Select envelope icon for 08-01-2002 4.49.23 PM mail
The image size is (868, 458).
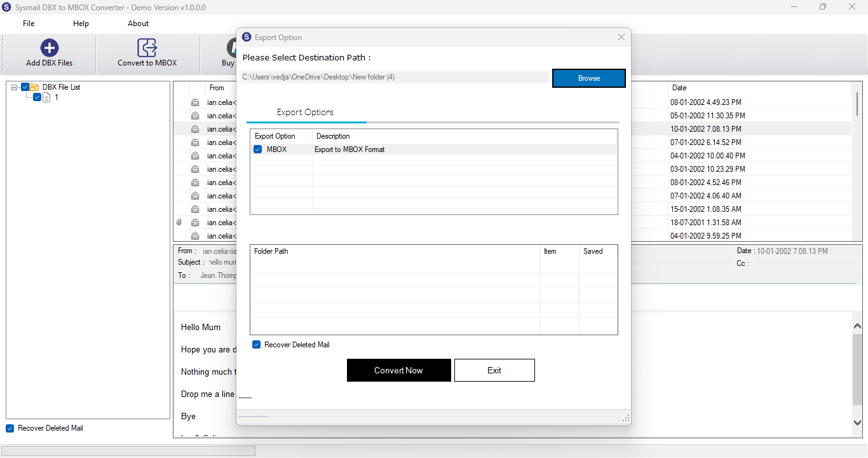195,102
